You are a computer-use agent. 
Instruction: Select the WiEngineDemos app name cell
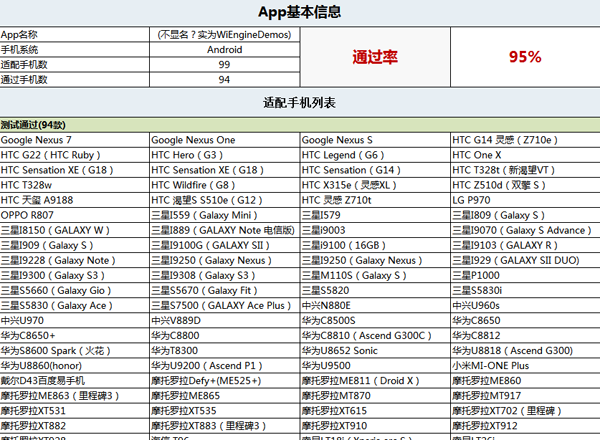coord(224,34)
